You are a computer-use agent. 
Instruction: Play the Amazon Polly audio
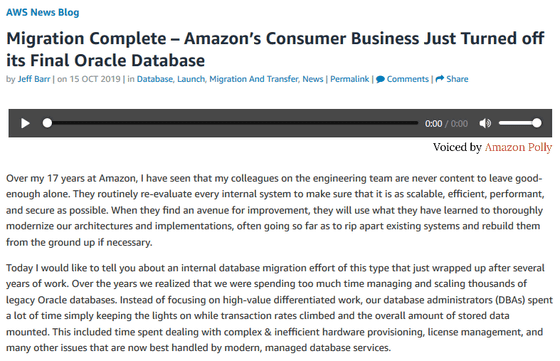tap(25, 124)
